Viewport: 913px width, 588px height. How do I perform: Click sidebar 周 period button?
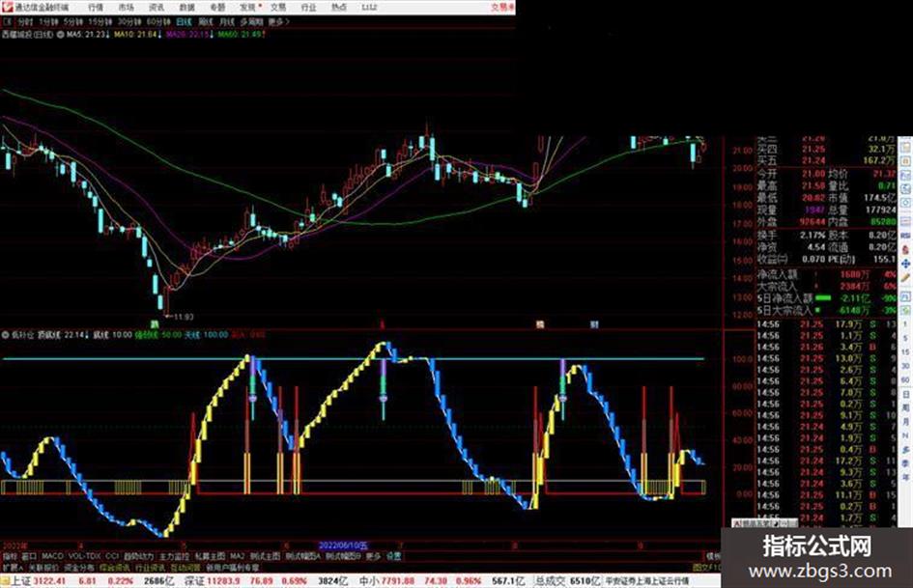click(905, 408)
